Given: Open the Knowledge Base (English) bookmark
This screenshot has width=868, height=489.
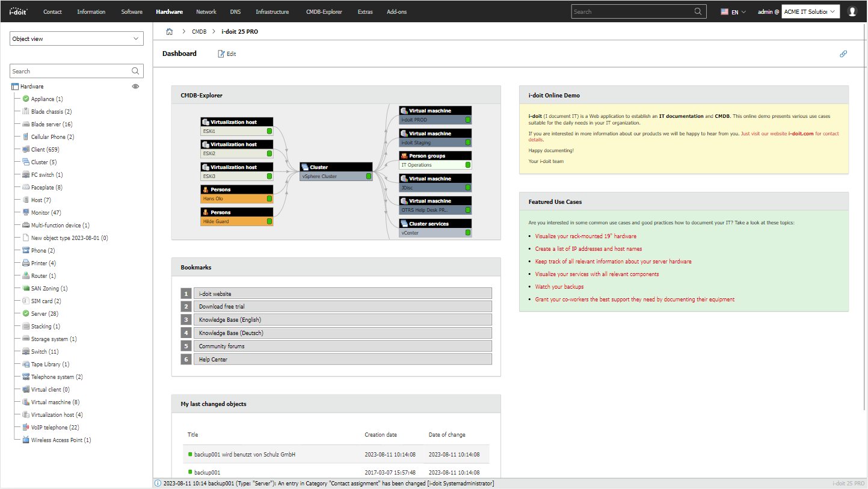Looking at the screenshot, I should point(342,320).
